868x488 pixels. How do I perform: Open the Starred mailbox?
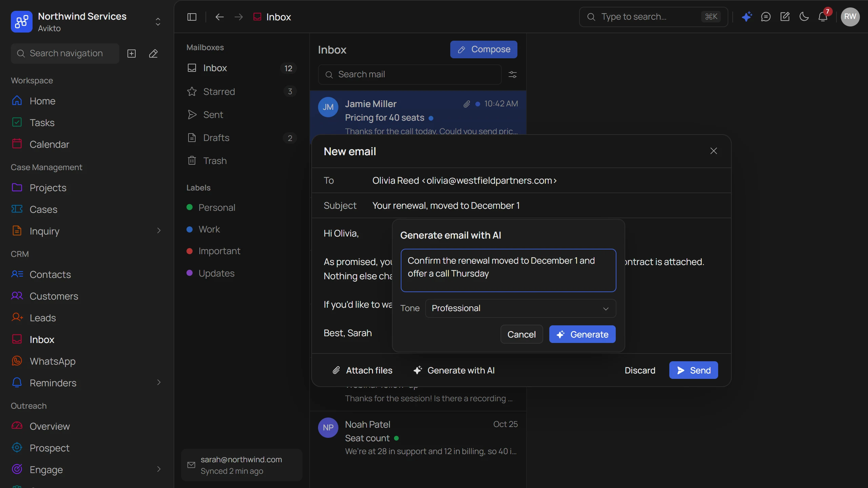[x=241, y=91]
